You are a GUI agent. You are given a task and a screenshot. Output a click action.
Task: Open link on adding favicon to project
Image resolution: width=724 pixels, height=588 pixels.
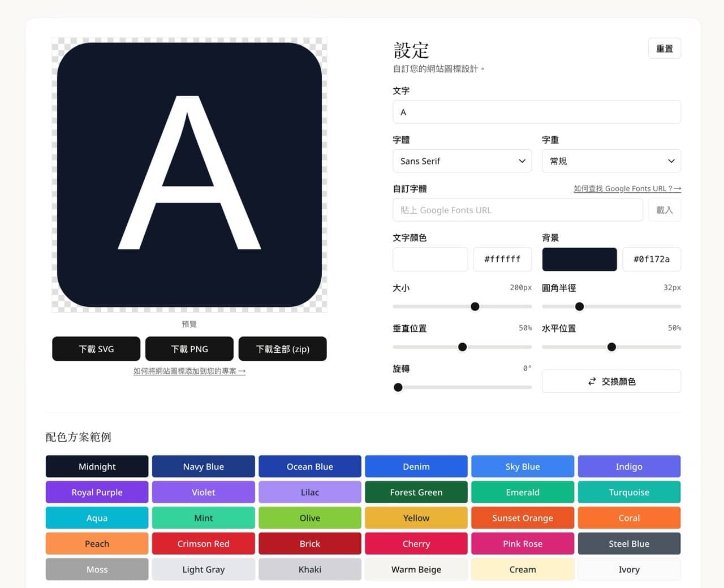click(189, 371)
